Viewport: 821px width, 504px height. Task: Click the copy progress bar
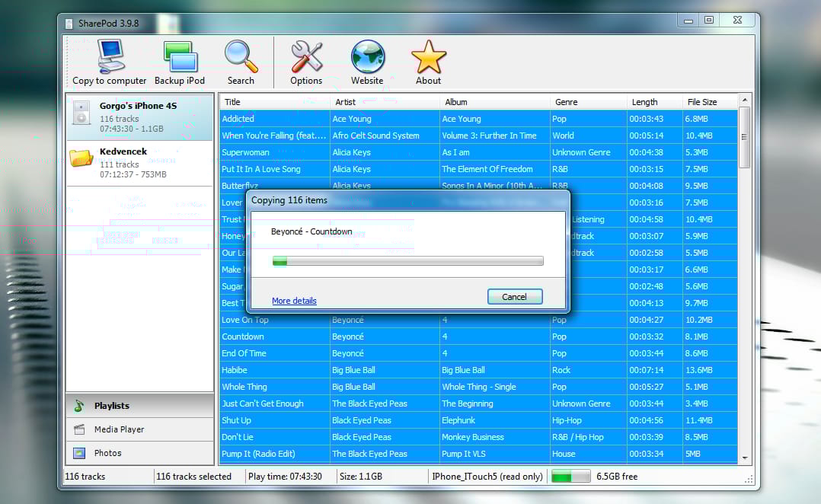[x=408, y=260]
